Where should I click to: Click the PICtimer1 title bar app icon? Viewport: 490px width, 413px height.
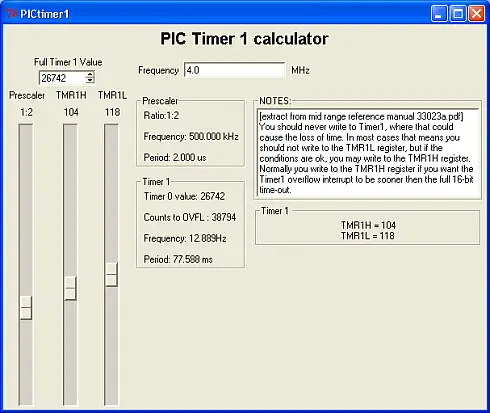coord(11,14)
